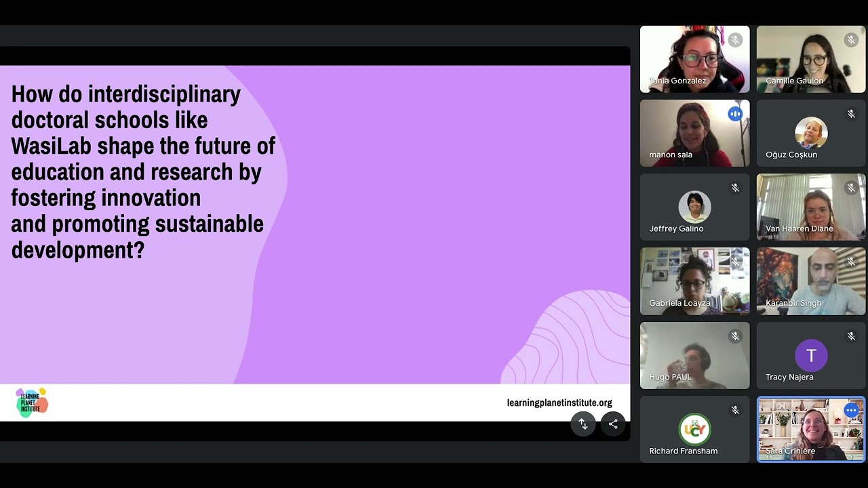
Task: Click the share icon button on slide
Action: [x=613, y=424]
